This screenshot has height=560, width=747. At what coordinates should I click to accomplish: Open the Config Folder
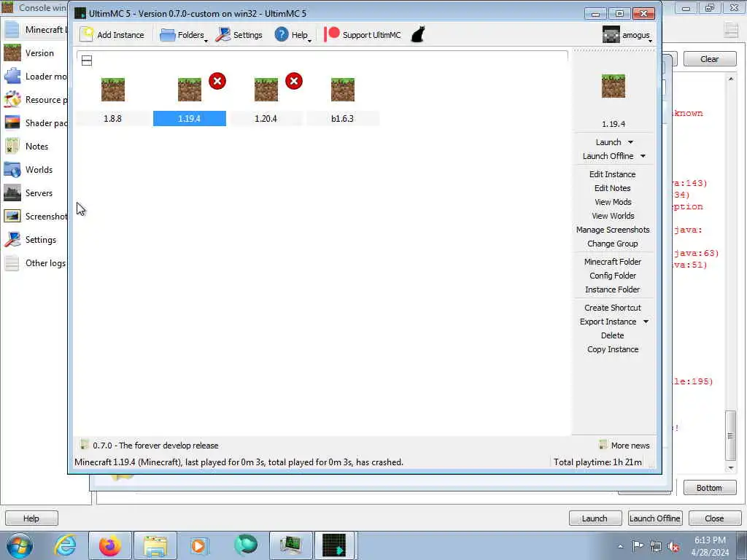pos(613,276)
